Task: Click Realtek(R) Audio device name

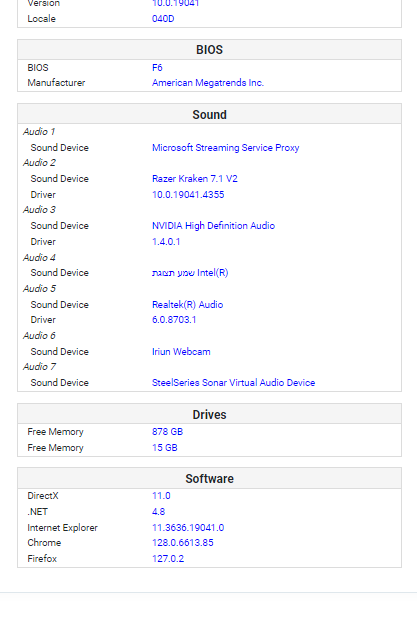Action: 188,305
